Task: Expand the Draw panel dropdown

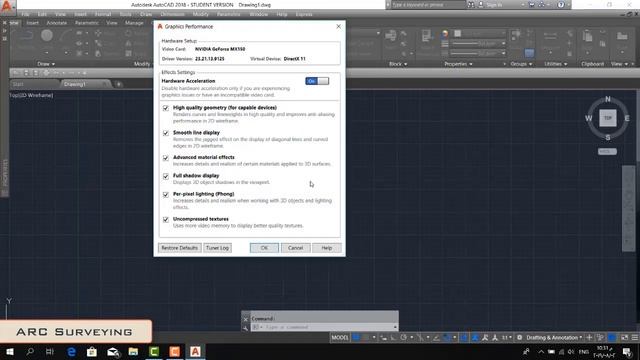Action: (x=46, y=64)
